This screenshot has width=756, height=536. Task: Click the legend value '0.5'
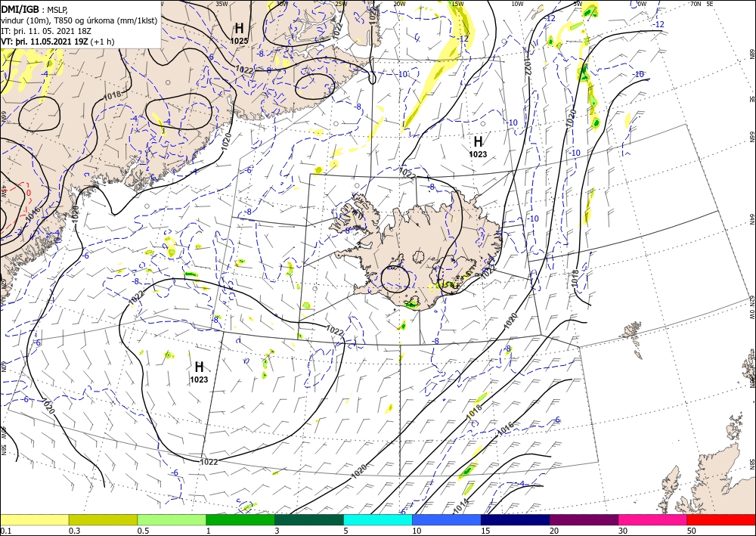[143, 531]
